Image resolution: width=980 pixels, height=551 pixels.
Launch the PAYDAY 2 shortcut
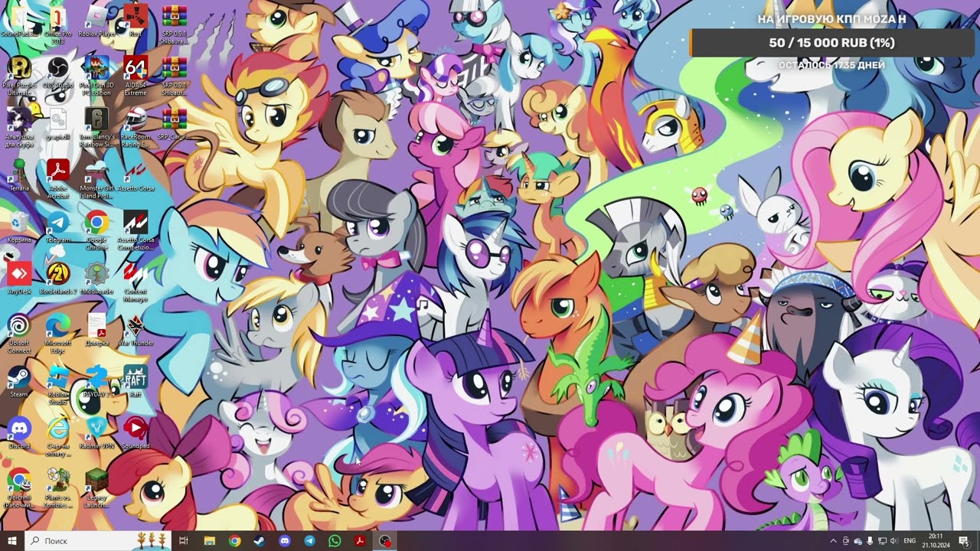96,381
